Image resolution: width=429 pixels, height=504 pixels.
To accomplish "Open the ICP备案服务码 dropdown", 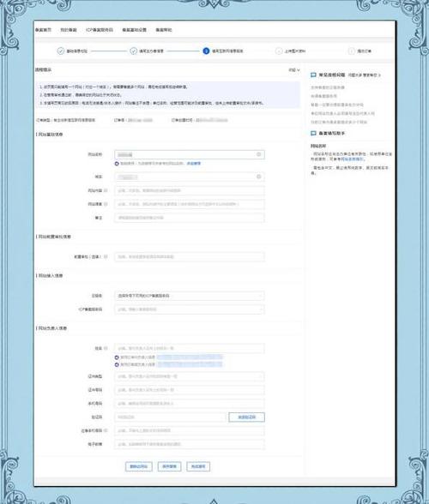I will pos(190,309).
